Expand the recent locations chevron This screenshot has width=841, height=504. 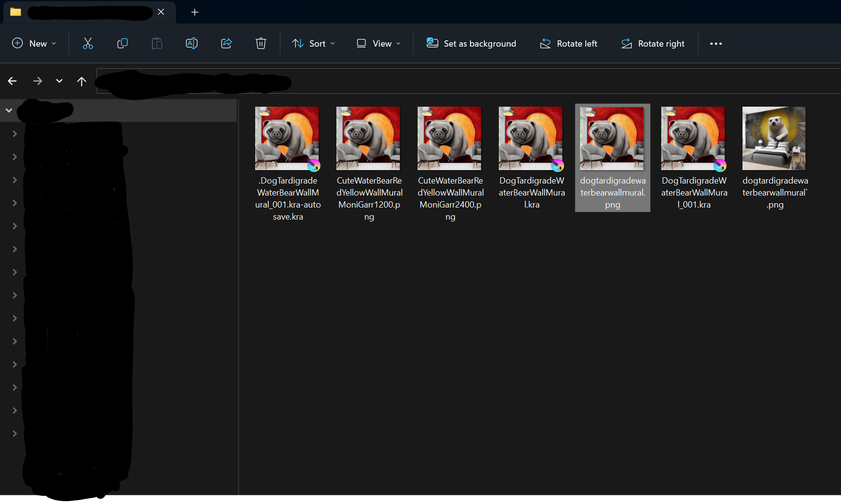[x=59, y=81]
